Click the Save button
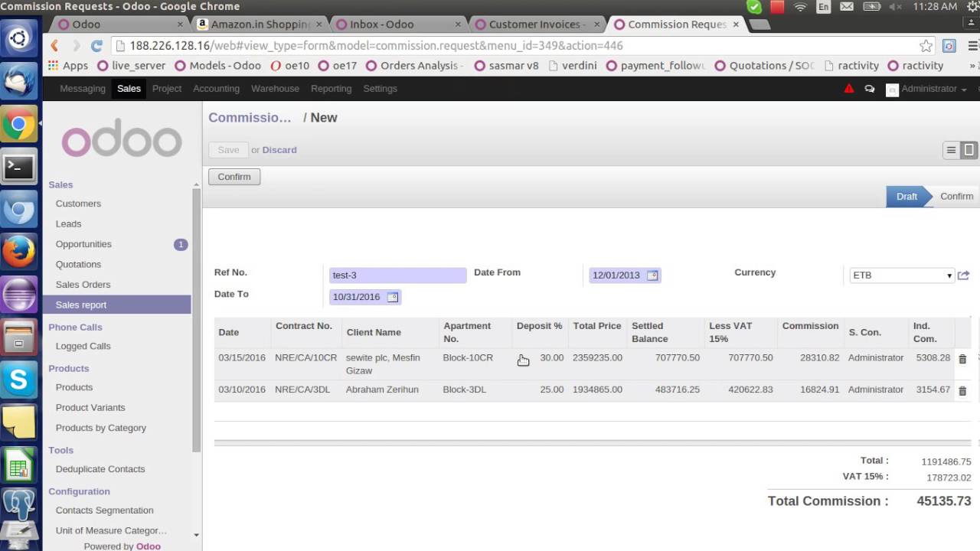Image resolution: width=980 pixels, height=551 pixels. 228,150
